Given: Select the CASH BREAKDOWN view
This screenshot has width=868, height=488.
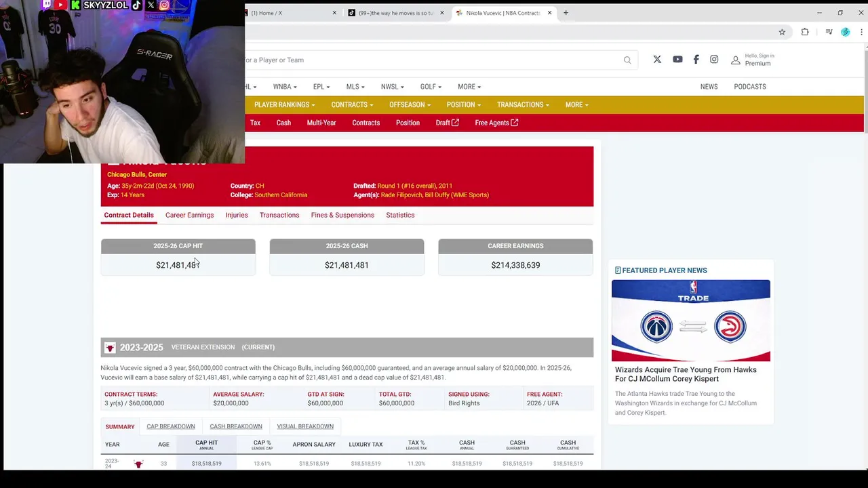Looking at the screenshot, I should point(236,426).
